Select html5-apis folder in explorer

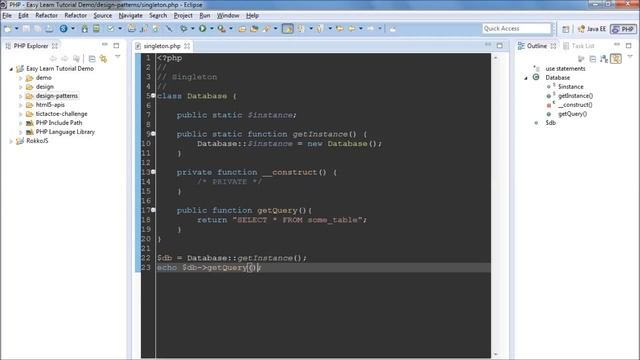[50, 105]
